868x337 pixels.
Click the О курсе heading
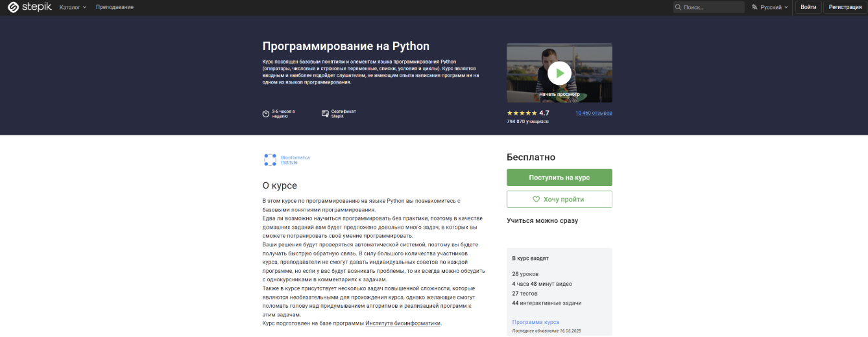pyautogui.click(x=280, y=185)
